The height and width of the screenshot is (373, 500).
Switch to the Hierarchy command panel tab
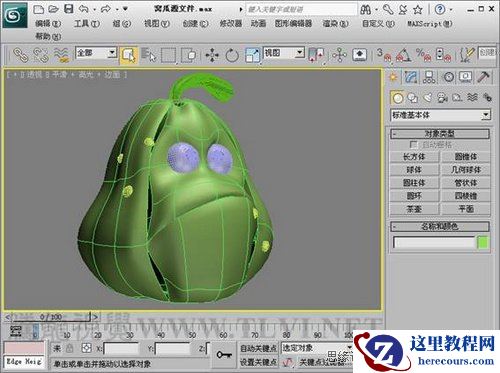429,77
